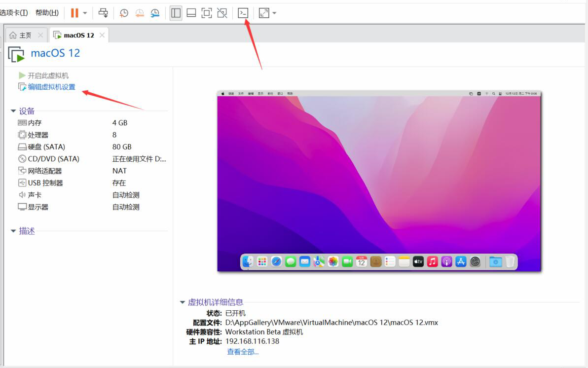Click the 80 GB disk value
This screenshot has height=368, width=588.
point(122,147)
